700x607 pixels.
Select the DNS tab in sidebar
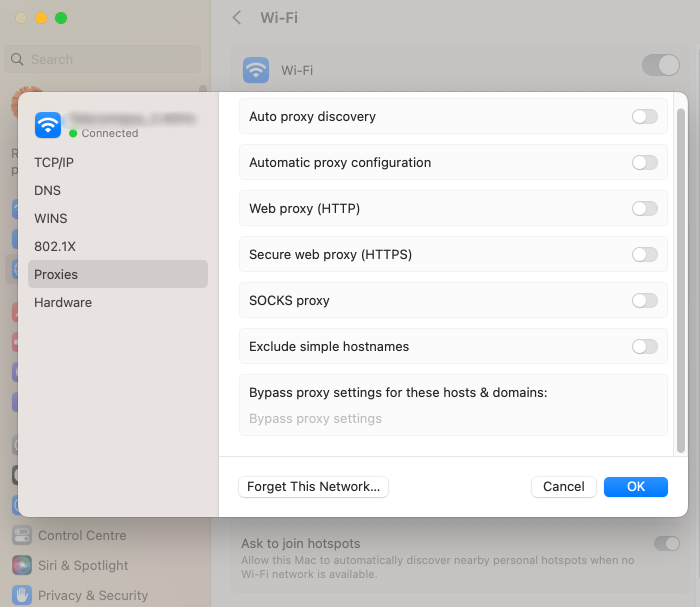pyautogui.click(x=47, y=190)
